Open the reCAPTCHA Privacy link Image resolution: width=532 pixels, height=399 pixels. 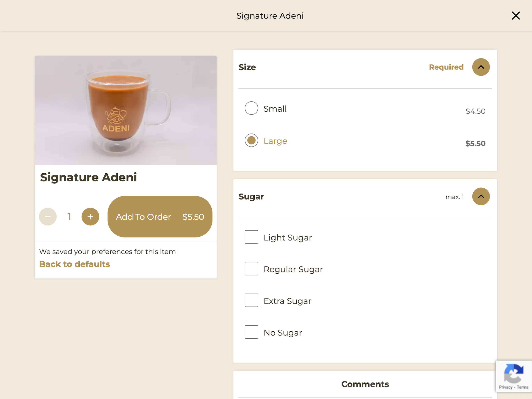click(x=506, y=387)
